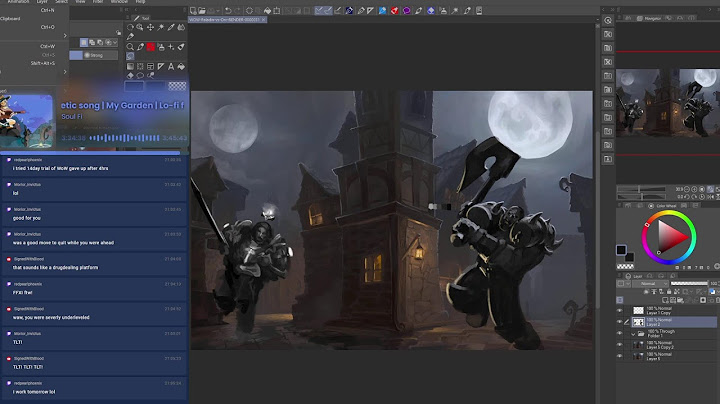Select the four-arrow Move layer tool

(x=150, y=28)
